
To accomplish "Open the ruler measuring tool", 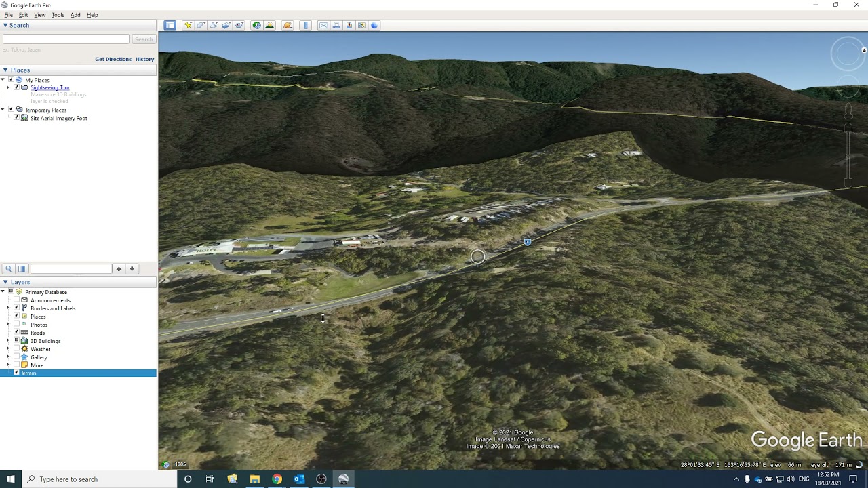I will [306, 26].
